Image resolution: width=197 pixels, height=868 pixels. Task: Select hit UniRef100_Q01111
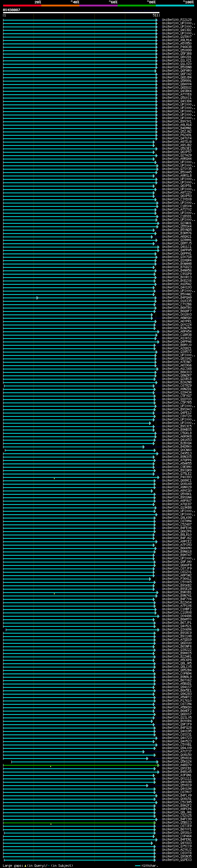176,779
